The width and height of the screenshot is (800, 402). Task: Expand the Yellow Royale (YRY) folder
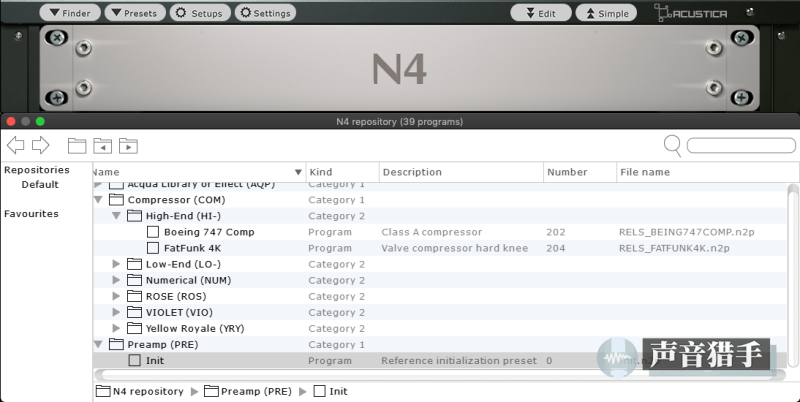(x=116, y=329)
